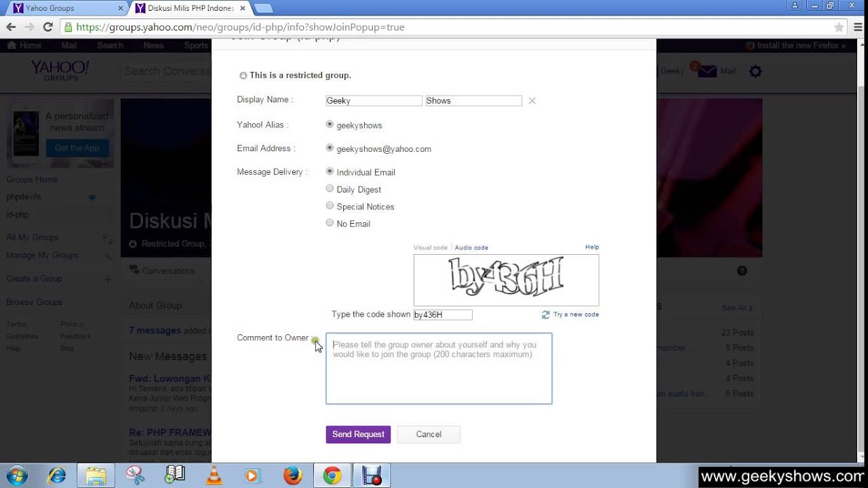Open the Snipping Tool taskbar icon
The height and width of the screenshot is (488, 868).
point(135,475)
